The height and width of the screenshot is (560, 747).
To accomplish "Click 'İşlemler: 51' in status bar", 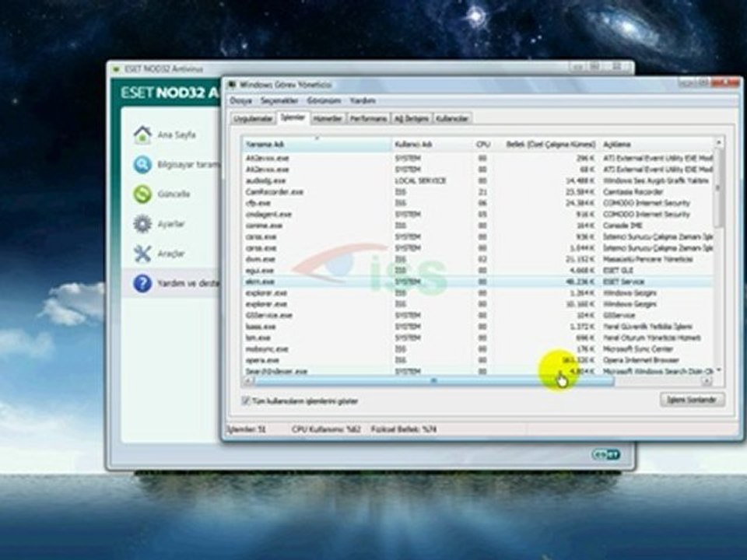I will pos(246,429).
